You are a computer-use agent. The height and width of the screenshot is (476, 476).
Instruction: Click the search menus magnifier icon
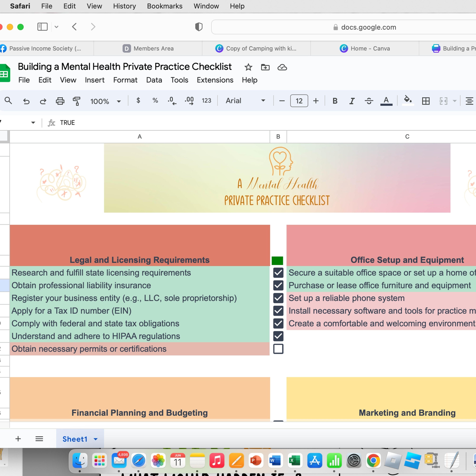[x=8, y=101]
